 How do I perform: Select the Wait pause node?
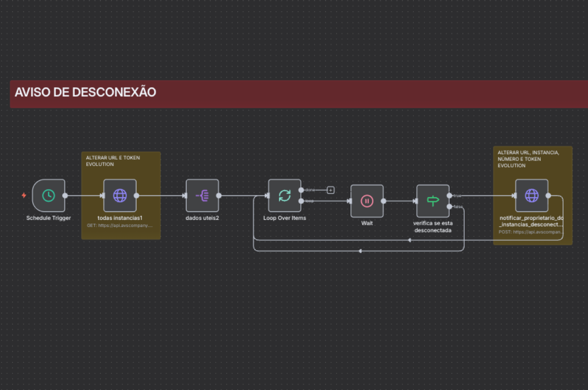coord(367,201)
